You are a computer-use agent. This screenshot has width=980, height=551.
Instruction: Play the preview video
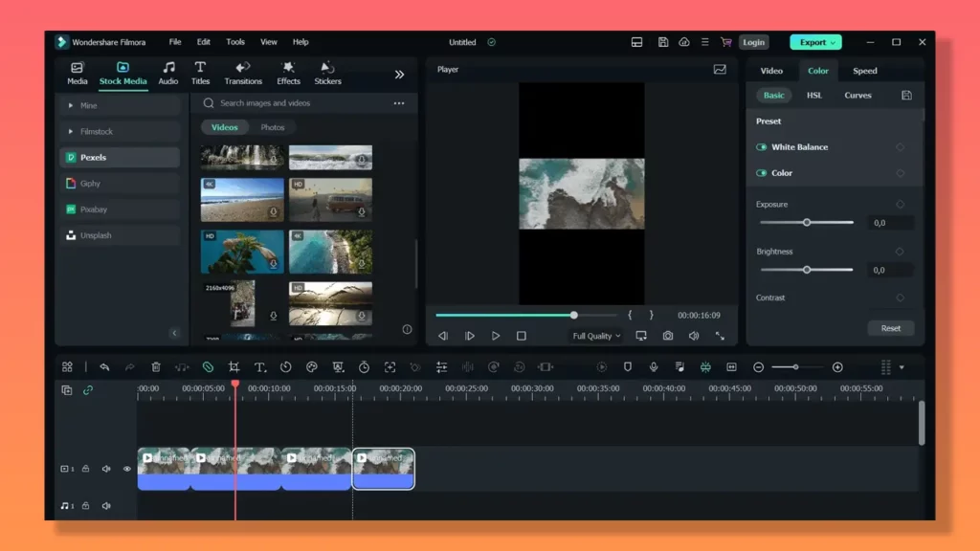tap(496, 336)
